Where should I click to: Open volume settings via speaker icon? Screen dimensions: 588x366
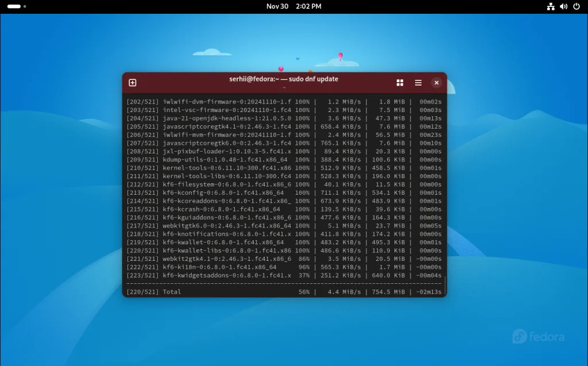click(x=563, y=6)
